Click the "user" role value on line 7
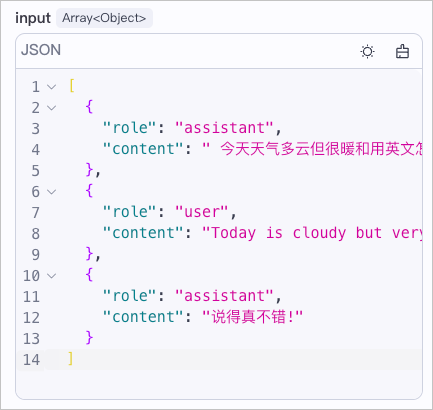 click(202, 212)
